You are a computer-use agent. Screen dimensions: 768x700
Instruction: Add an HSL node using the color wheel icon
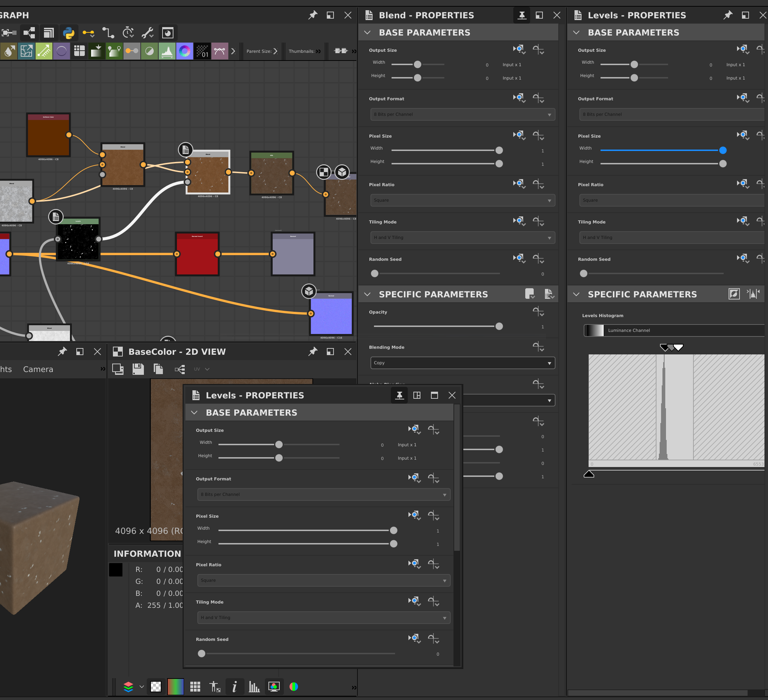pos(184,51)
